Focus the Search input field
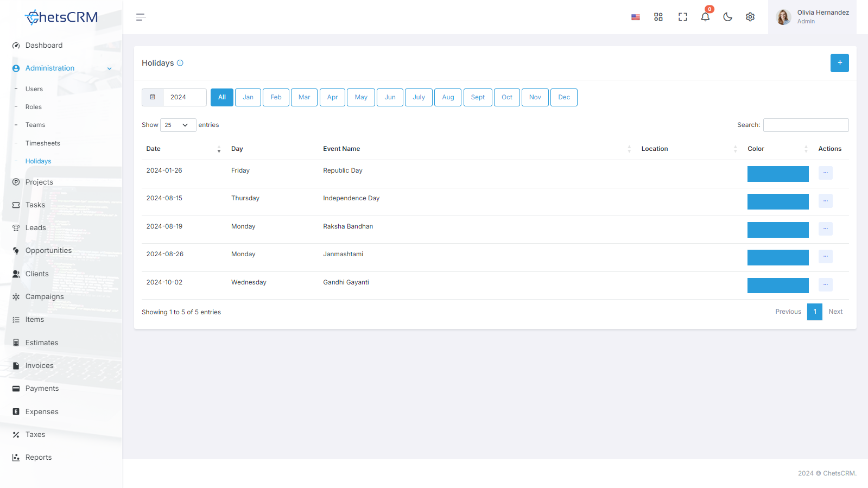Screen dimensions: 868x488 pos(806,125)
